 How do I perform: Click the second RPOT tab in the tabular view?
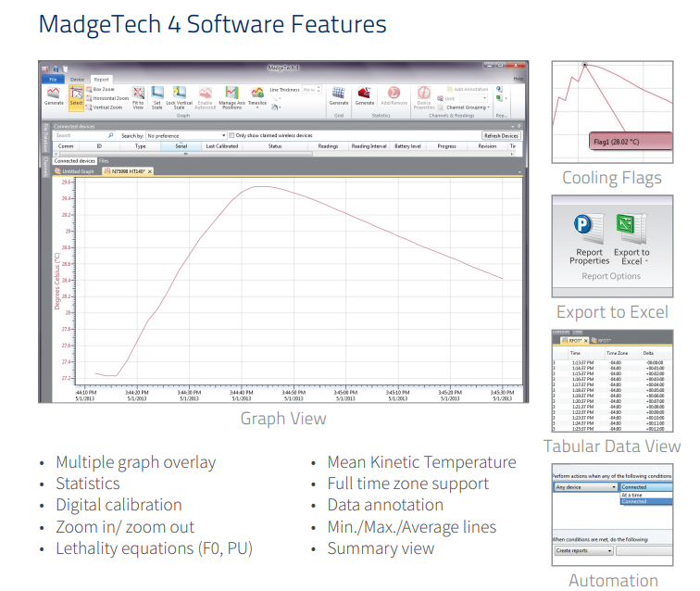[600, 340]
